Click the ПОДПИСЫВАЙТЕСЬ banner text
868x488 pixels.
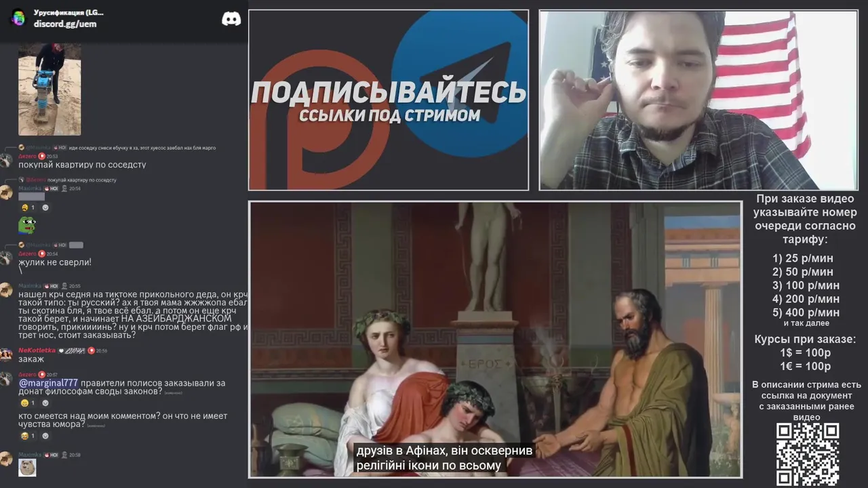389,93
